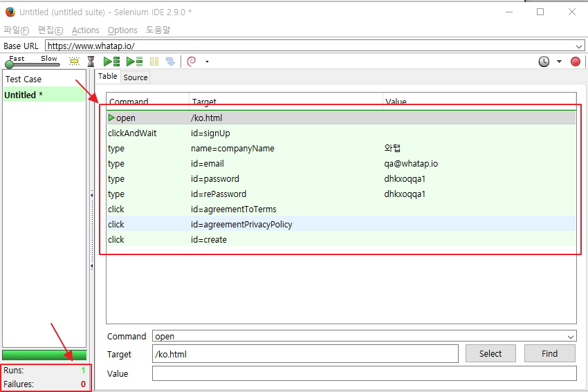Play the current test case
Image resolution: width=588 pixels, height=392 pixels.
[x=135, y=62]
